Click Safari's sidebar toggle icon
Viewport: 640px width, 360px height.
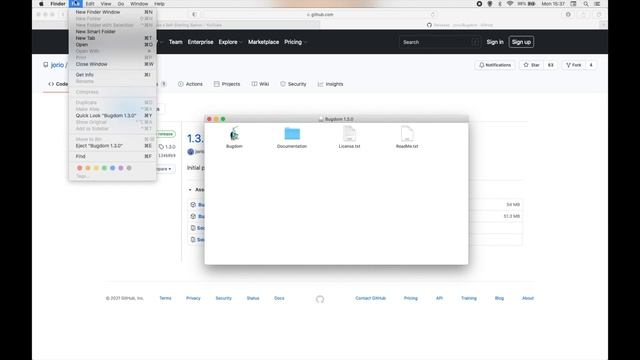(194, 14)
